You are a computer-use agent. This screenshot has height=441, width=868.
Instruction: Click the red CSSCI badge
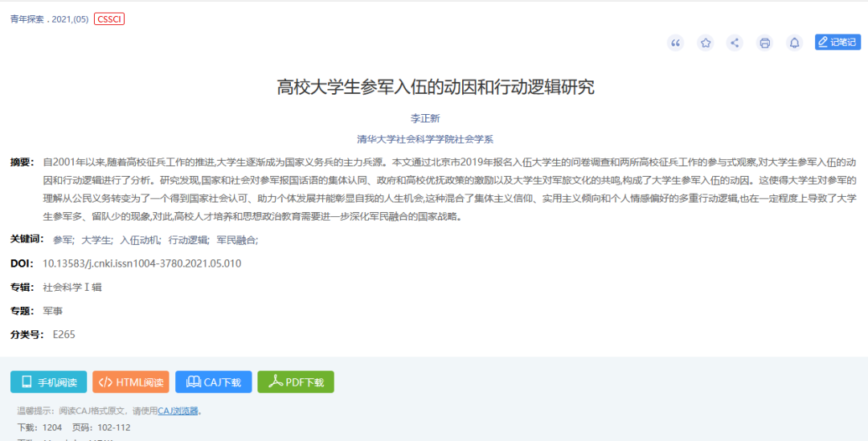[x=109, y=19]
